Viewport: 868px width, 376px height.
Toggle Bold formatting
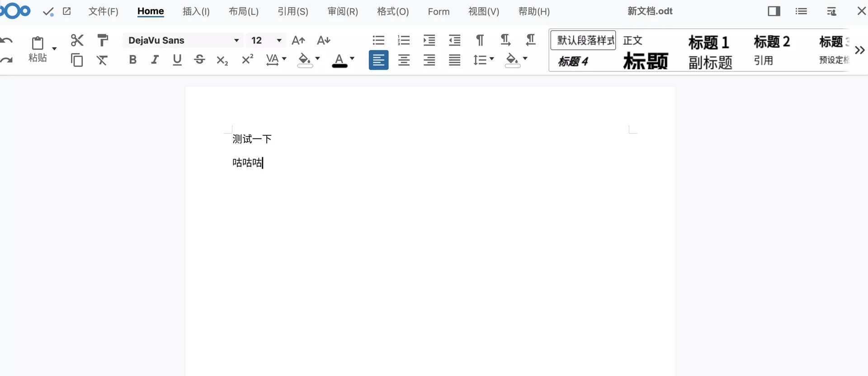pyautogui.click(x=132, y=60)
